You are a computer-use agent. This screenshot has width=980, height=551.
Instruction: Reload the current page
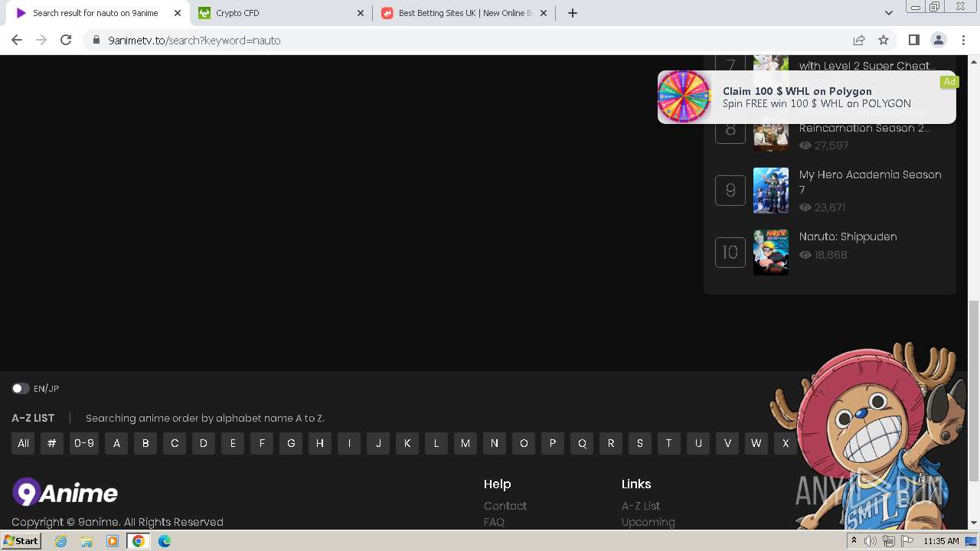(66, 40)
